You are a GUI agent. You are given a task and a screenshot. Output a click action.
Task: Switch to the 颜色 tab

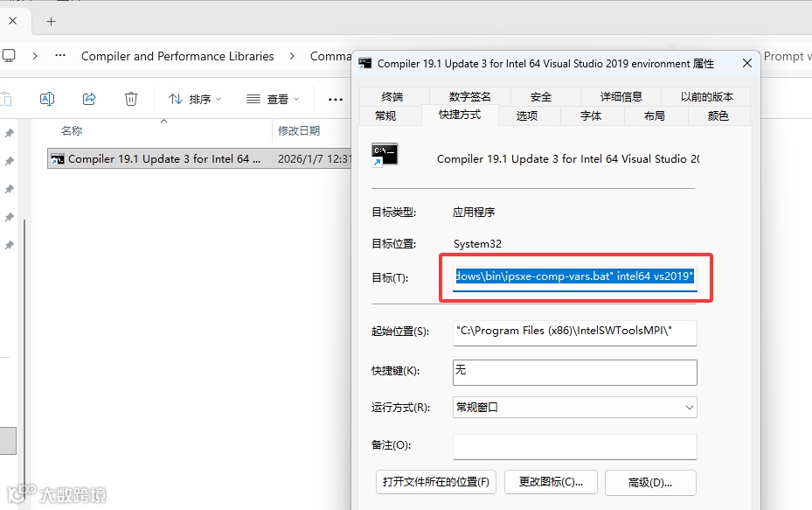[718, 115]
